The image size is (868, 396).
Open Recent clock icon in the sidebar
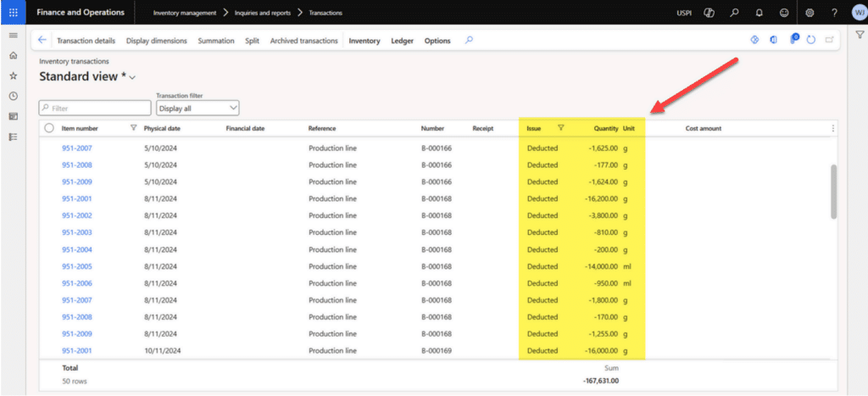pyautogui.click(x=14, y=96)
